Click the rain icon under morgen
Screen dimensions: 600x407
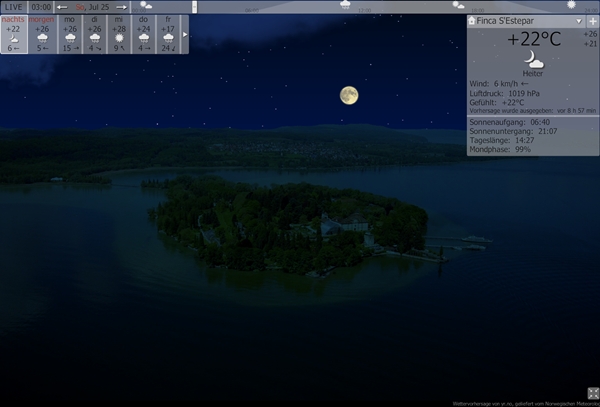[x=42, y=38]
